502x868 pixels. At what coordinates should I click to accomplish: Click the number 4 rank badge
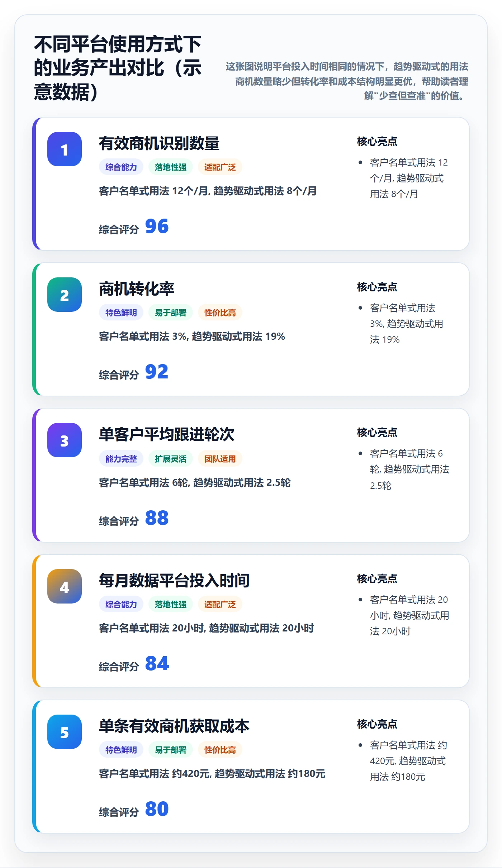tap(65, 586)
